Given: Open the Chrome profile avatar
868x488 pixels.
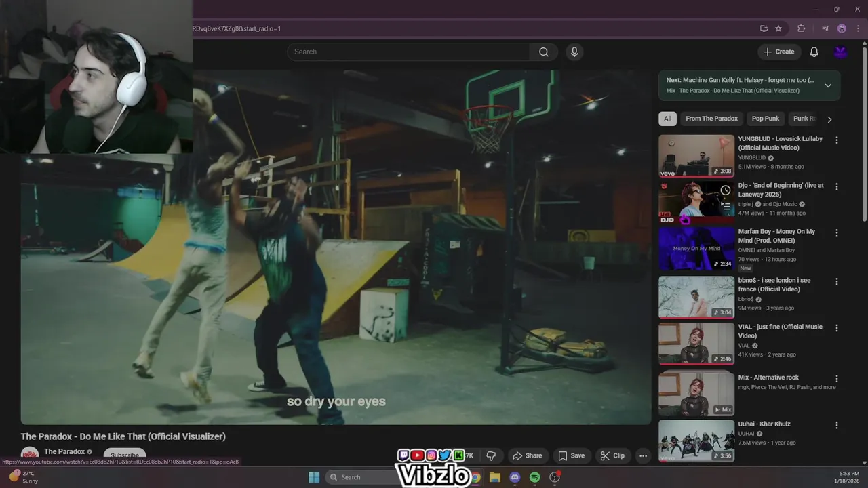Looking at the screenshot, I should (x=842, y=28).
